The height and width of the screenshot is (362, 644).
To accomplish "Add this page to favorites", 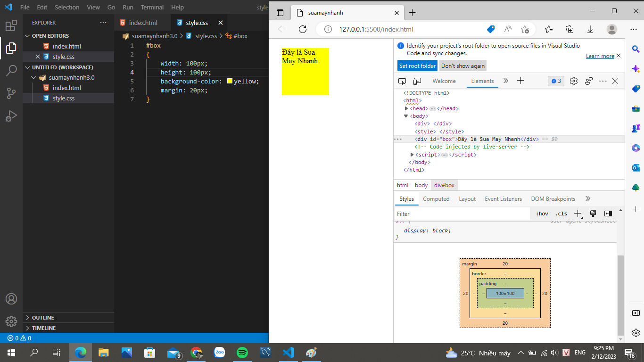I will pos(525,29).
